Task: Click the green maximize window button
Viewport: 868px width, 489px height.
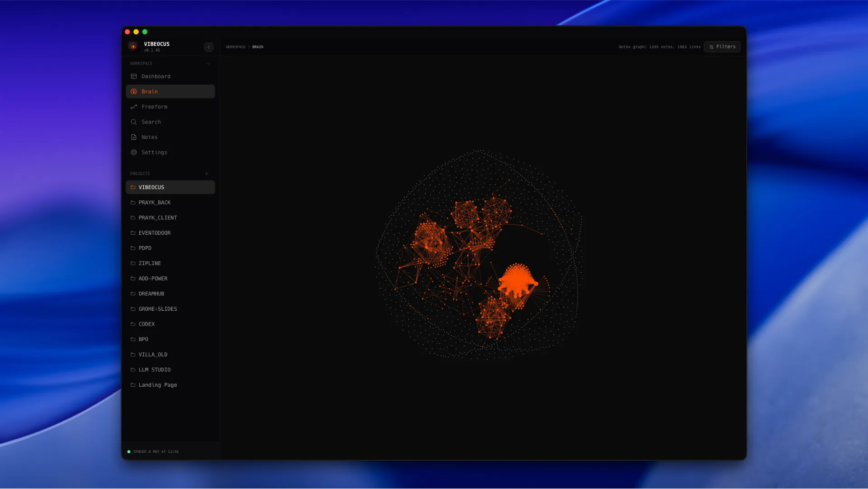Action: click(145, 32)
